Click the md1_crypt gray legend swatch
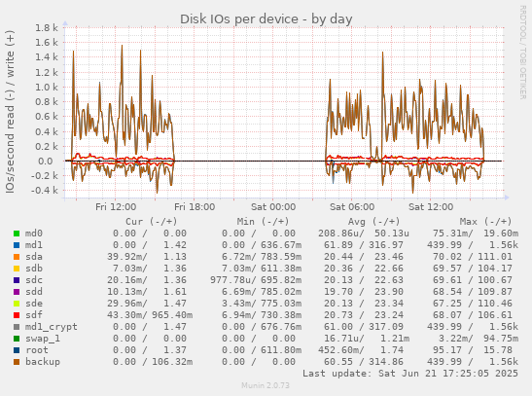This screenshot has width=532, height=396. pyautogui.click(x=17, y=327)
